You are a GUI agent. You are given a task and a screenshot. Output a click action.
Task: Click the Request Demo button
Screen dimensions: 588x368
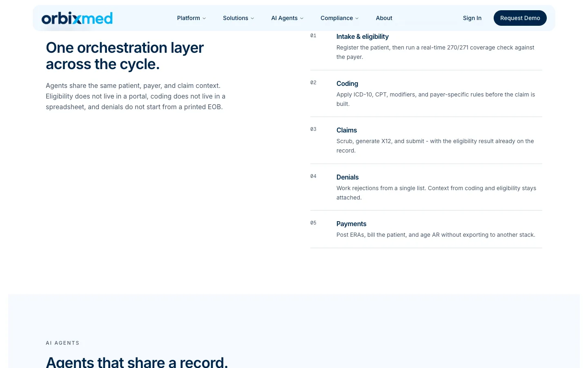[x=520, y=18]
